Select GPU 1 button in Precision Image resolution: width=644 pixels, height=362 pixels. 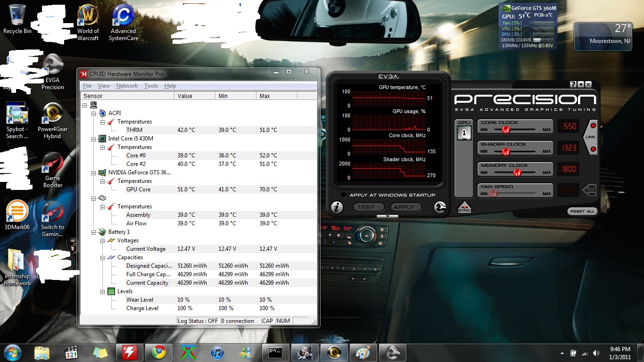[464, 133]
